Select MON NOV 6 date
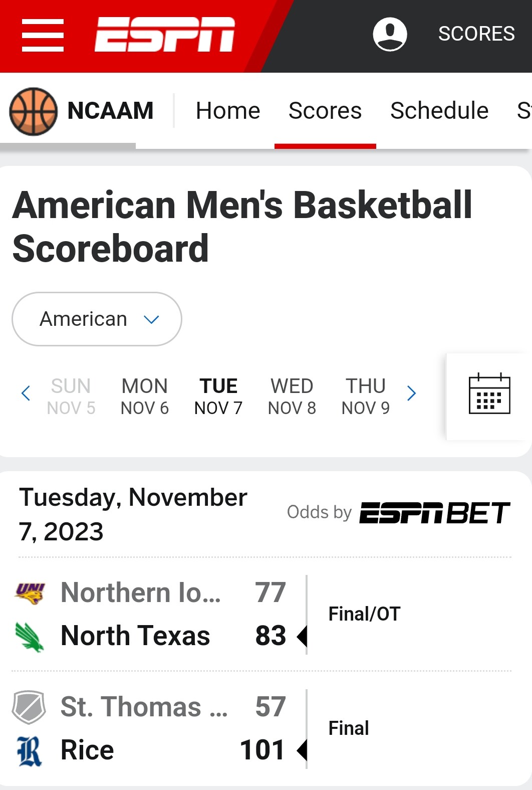The width and height of the screenshot is (532, 790). [x=145, y=397]
